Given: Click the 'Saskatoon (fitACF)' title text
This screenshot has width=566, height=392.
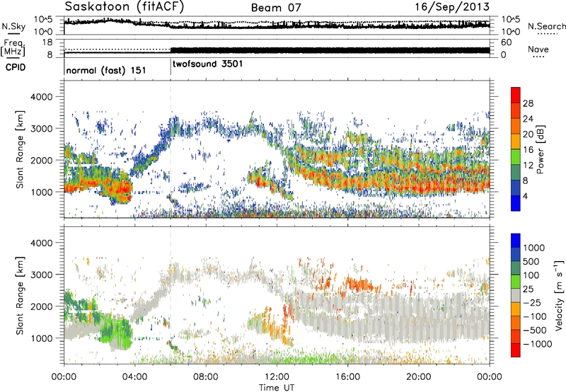Looking at the screenshot, I should pos(125,6).
